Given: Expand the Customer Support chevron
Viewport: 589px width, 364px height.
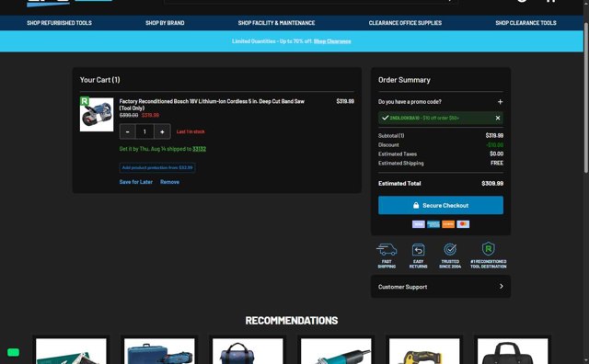Looking at the screenshot, I should point(501,286).
